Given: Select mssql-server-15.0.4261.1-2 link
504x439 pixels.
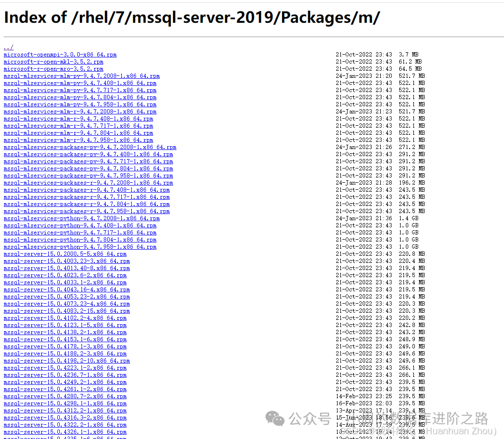Looking at the screenshot, I should coord(65,390).
